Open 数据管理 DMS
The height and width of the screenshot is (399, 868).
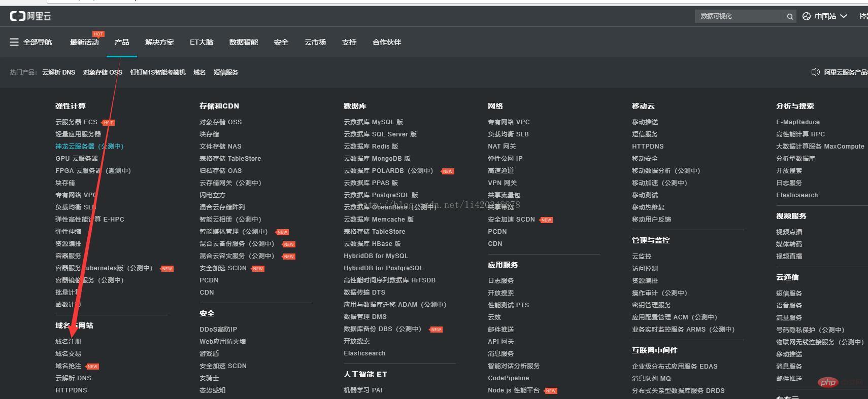365,317
